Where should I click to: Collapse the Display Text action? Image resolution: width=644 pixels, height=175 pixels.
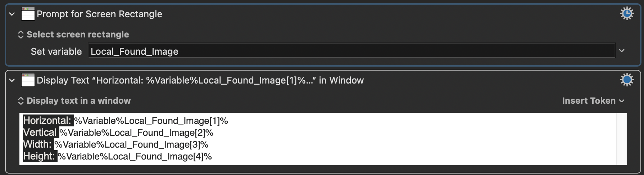(x=12, y=80)
